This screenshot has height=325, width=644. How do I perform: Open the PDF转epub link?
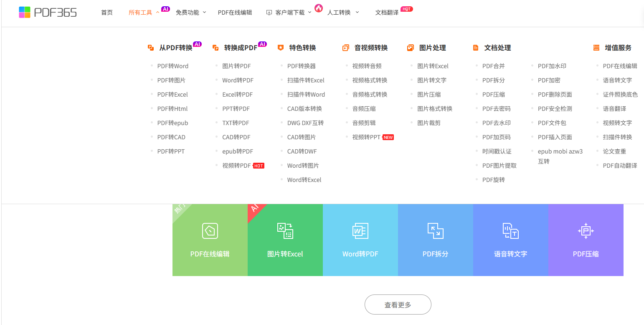point(173,123)
